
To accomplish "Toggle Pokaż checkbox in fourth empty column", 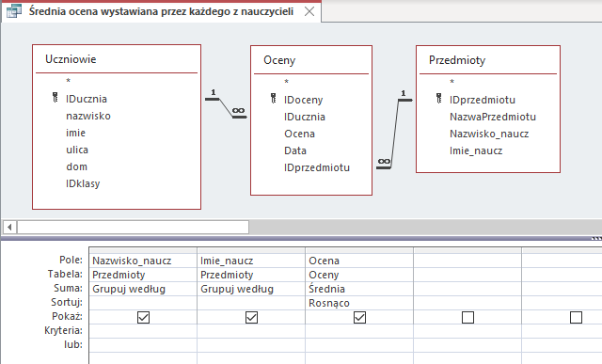I will tap(467, 317).
